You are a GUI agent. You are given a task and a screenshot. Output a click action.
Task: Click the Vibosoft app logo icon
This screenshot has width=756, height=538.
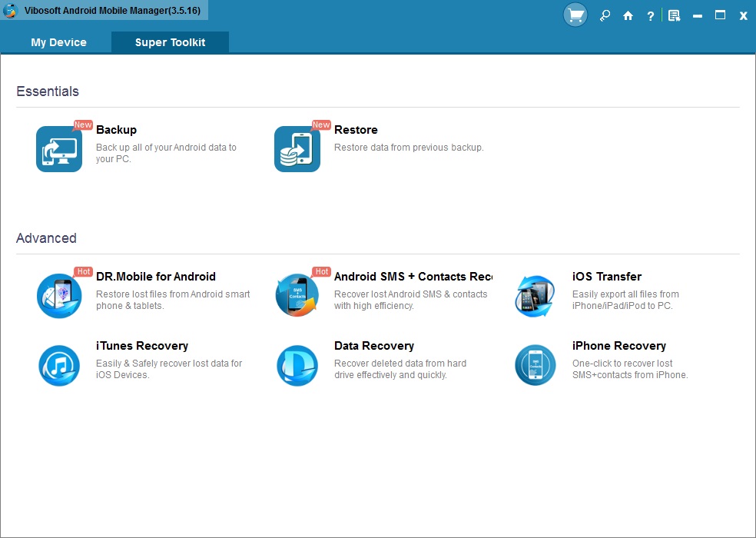tap(10, 10)
